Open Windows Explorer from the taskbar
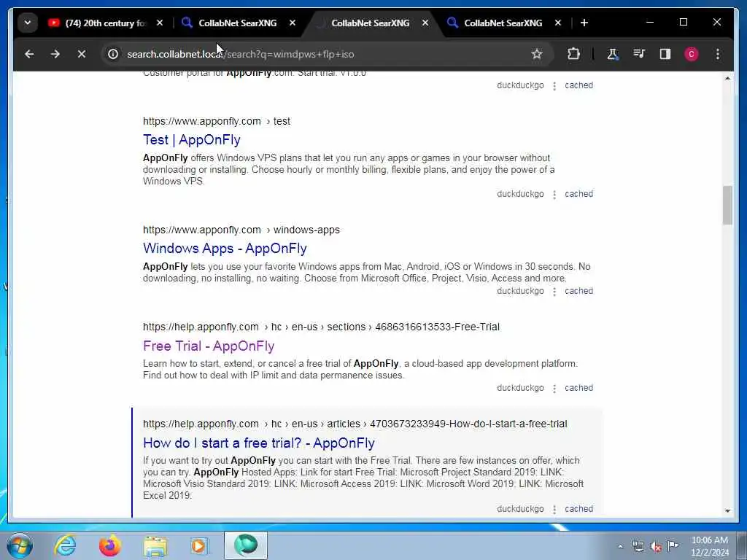 (155, 546)
